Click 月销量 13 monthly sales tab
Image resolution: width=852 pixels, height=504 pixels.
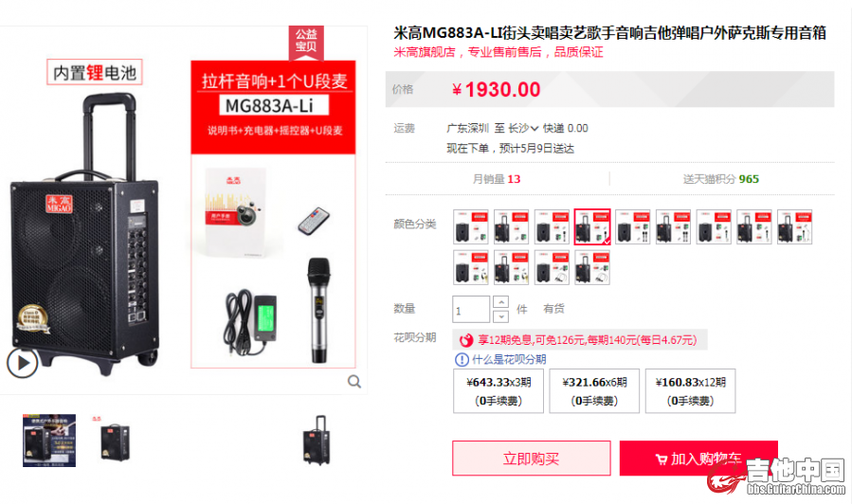496,179
